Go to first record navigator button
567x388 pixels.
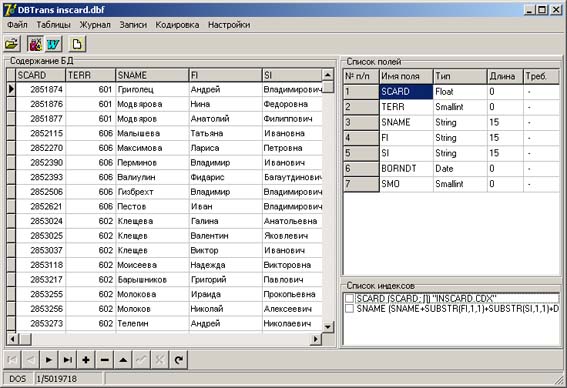tap(12, 360)
